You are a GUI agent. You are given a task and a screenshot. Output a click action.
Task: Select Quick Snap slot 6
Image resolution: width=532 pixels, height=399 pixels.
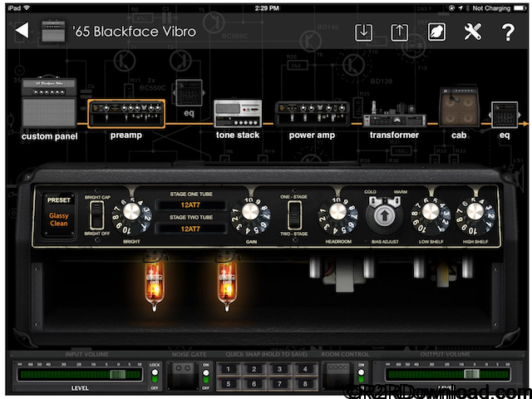[x=254, y=384]
